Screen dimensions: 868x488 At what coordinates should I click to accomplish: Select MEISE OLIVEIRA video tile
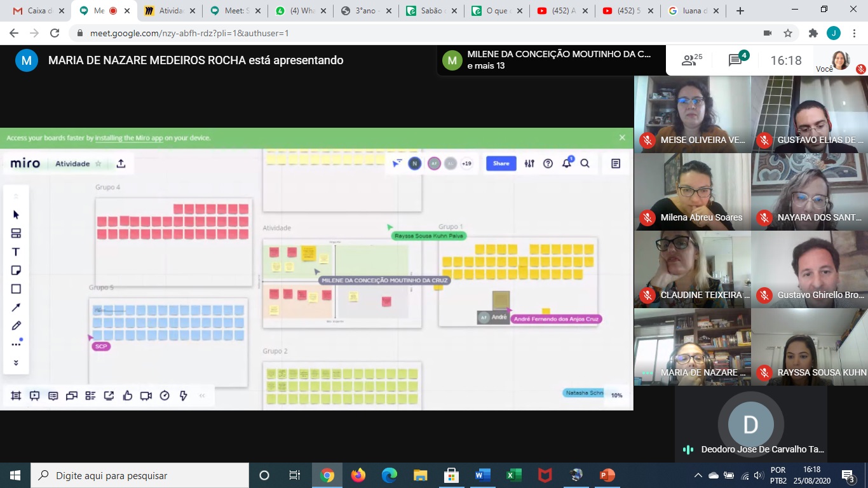click(x=693, y=114)
